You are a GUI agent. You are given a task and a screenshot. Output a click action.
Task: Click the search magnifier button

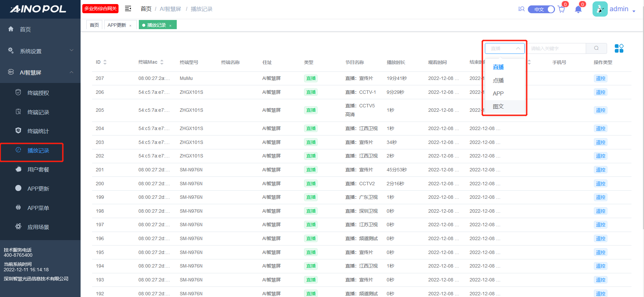(x=596, y=48)
